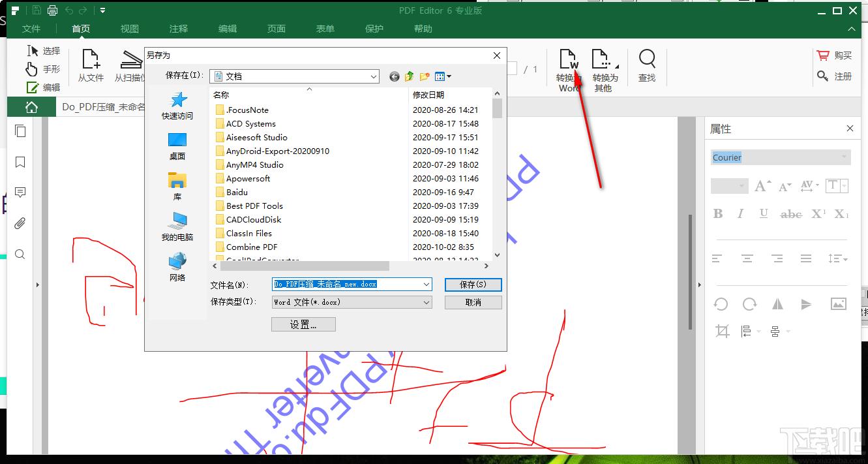Expand the 文件名 filename dropdown
This screenshot has height=464, width=868.
click(x=427, y=285)
